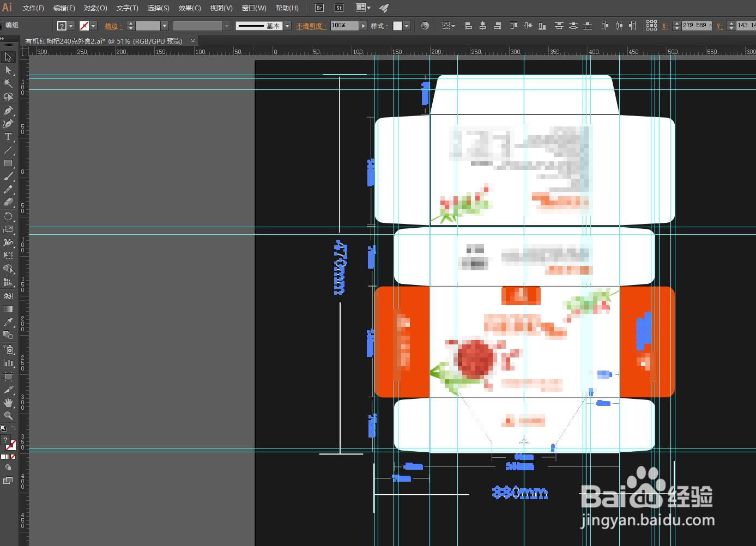
Task: Click the 不透明度 opacity panel link
Action: click(x=311, y=26)
